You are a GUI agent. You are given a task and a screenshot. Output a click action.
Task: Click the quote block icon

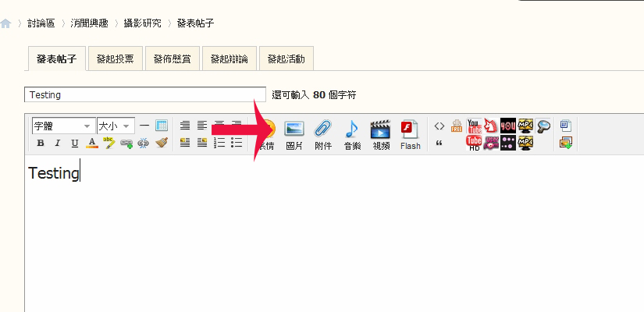click(439, 143)
